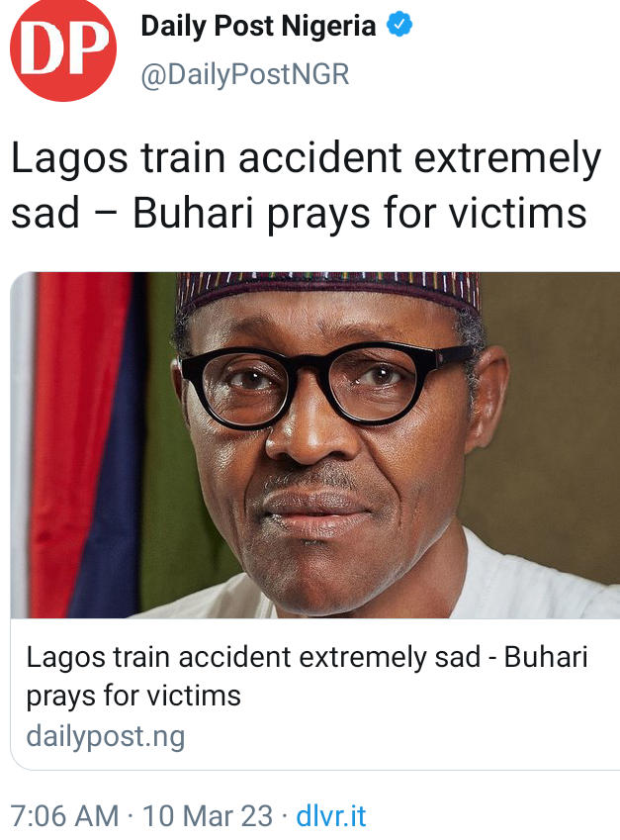Click the 10 Mar 23 date

[x=208, y=816]
